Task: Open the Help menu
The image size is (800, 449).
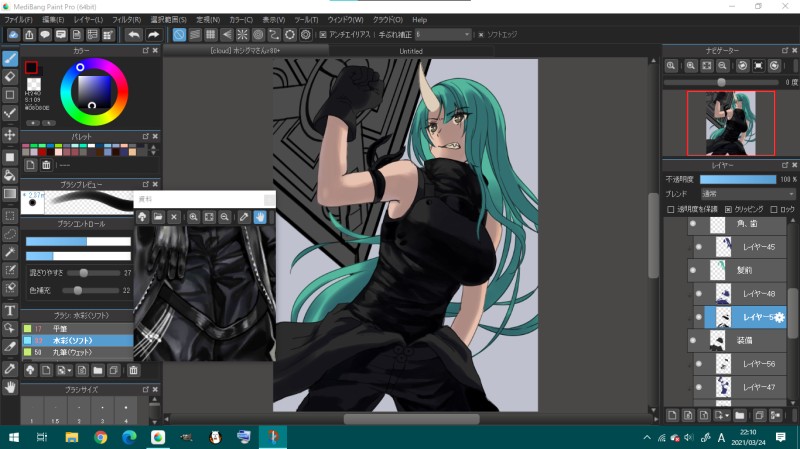Action: [x=419, y=20]
